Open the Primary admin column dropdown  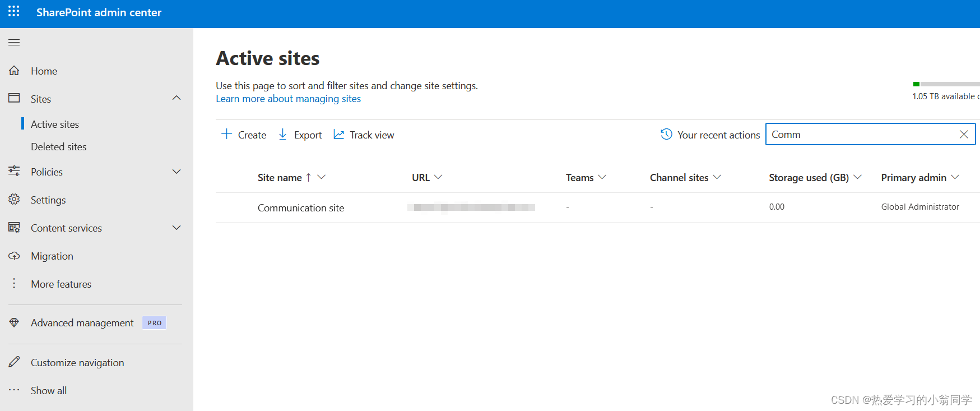955,177
